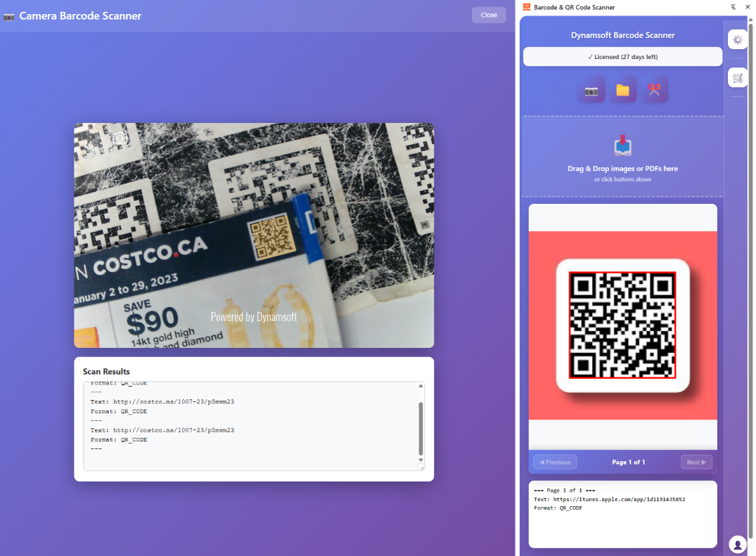Open the user account icon

737,544
